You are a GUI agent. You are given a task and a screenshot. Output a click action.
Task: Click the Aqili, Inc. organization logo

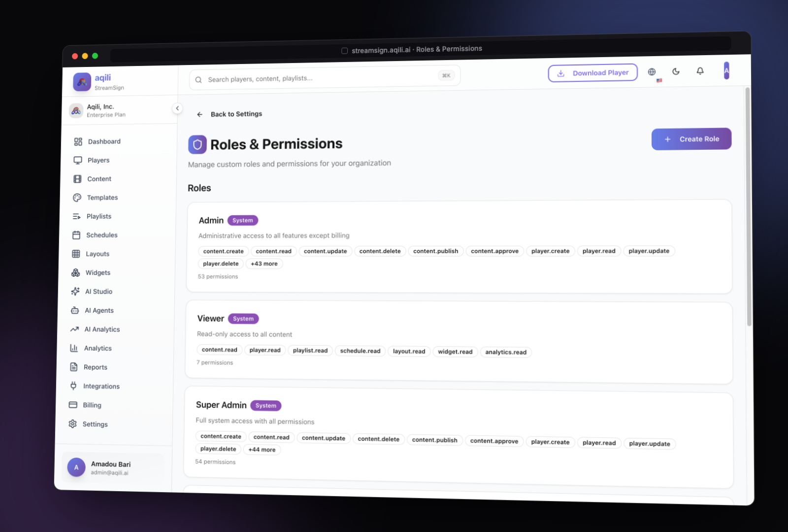coord(76,111)
